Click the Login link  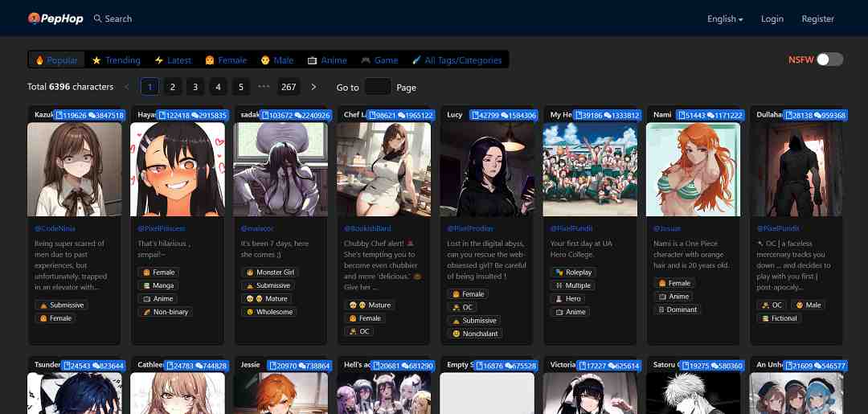click(772, 18)
